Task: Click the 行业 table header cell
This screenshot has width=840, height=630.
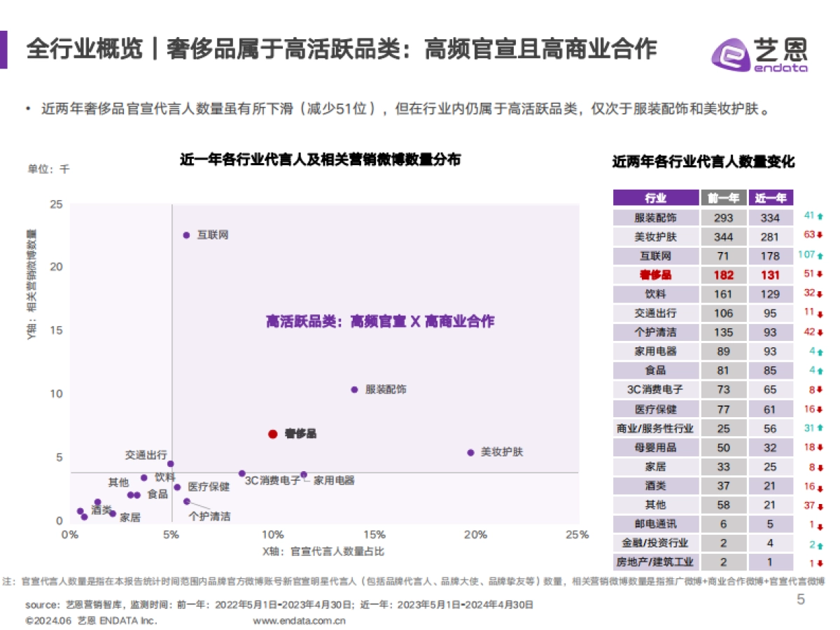Action: coord(656,198)
